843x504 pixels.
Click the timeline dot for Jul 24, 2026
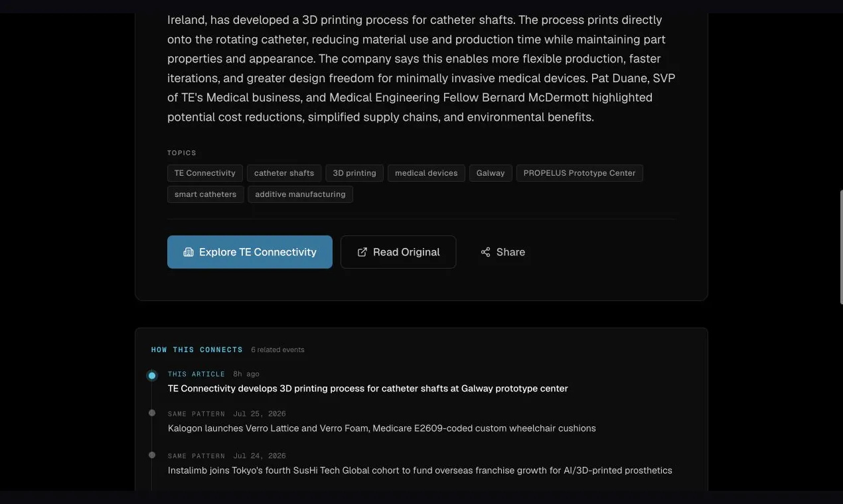pyautogui.click(x=152, y=455)
